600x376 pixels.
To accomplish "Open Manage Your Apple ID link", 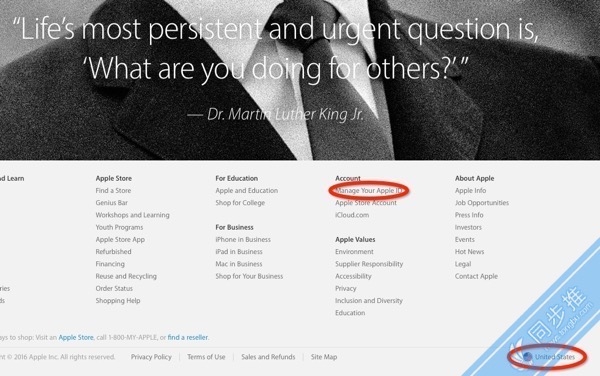I will click(368, 190).
